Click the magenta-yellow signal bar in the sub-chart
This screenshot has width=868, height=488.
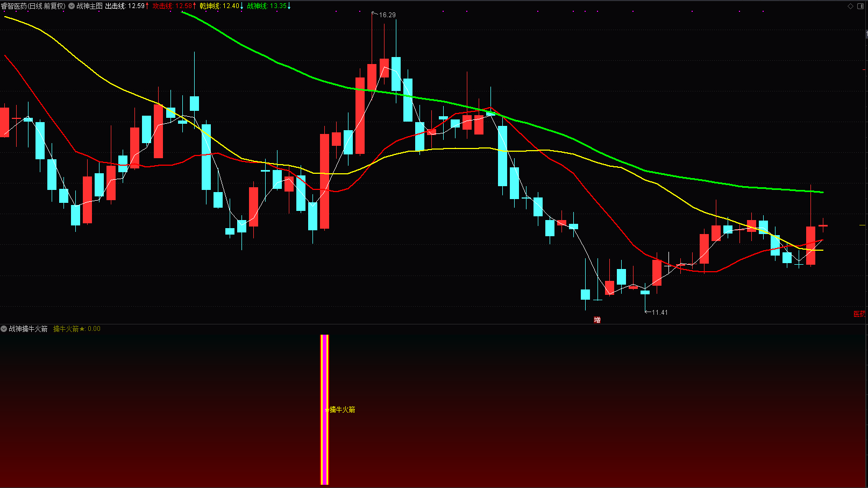click(x=324, y=410)
